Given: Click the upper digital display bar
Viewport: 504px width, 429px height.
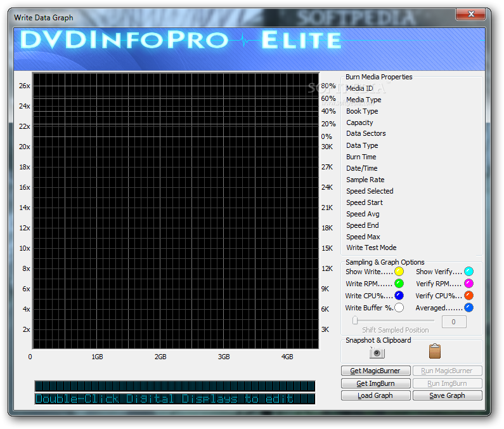Looking at the screenshot, I should point(175,386).
